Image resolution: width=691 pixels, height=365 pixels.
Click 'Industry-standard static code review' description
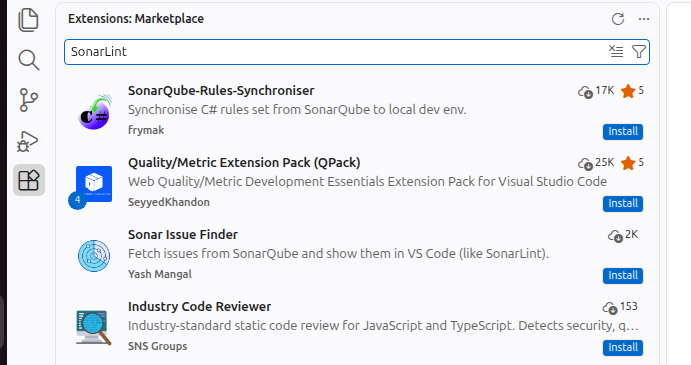click(x=383, y=326)
